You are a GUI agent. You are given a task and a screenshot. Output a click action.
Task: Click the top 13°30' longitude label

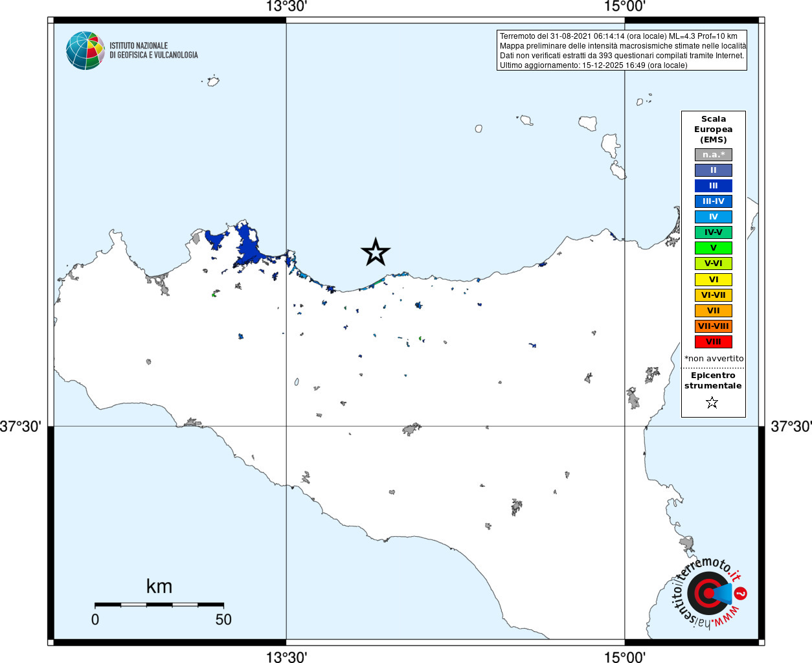(x=286, y=7)
